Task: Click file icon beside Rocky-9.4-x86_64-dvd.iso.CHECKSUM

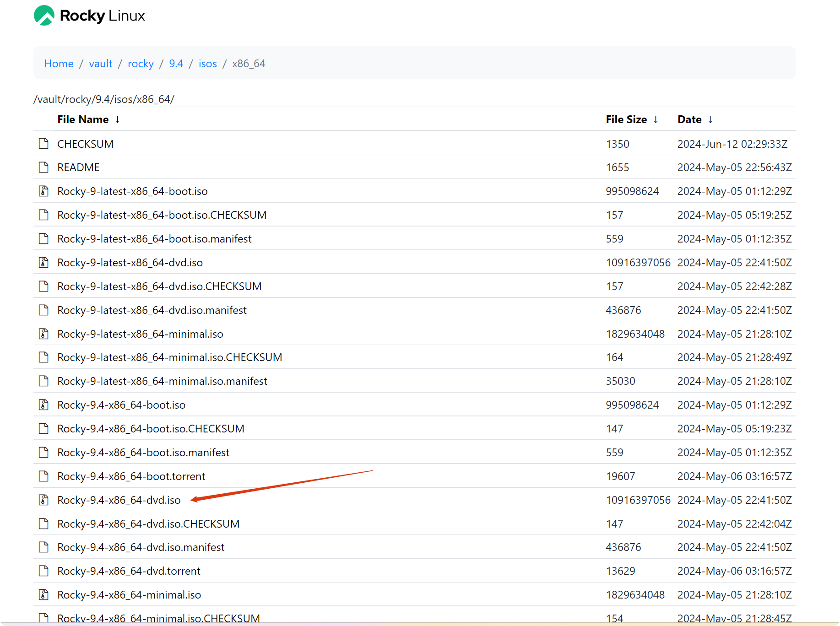Action: point(43,524)
